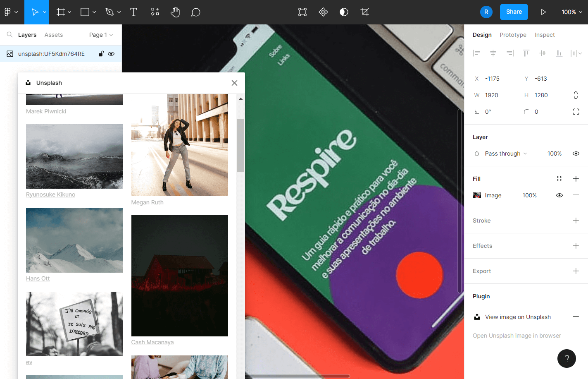The width and height of the screenshot is (588, 379).
Task: Select the Hand tool
Action: [x=175, y=12]
